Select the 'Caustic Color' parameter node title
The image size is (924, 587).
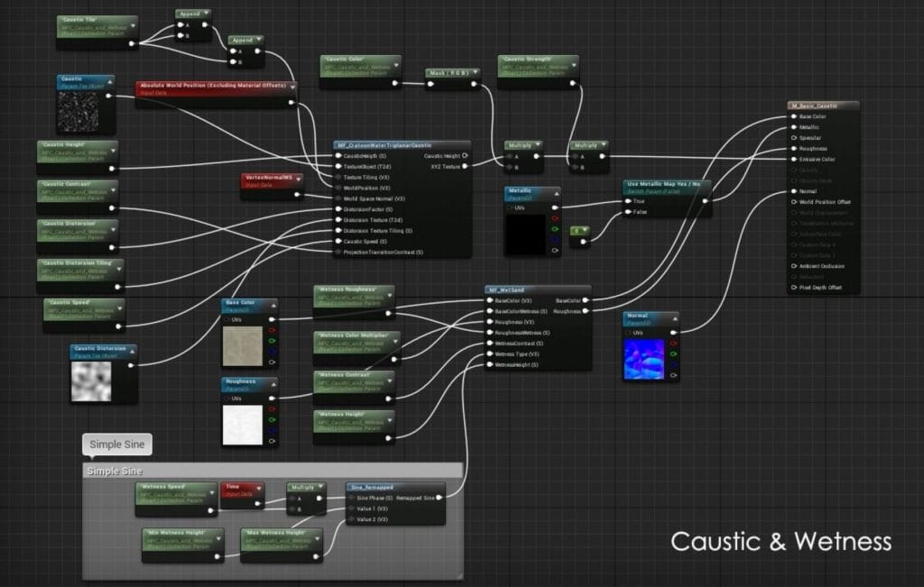(x=345, y=59)
